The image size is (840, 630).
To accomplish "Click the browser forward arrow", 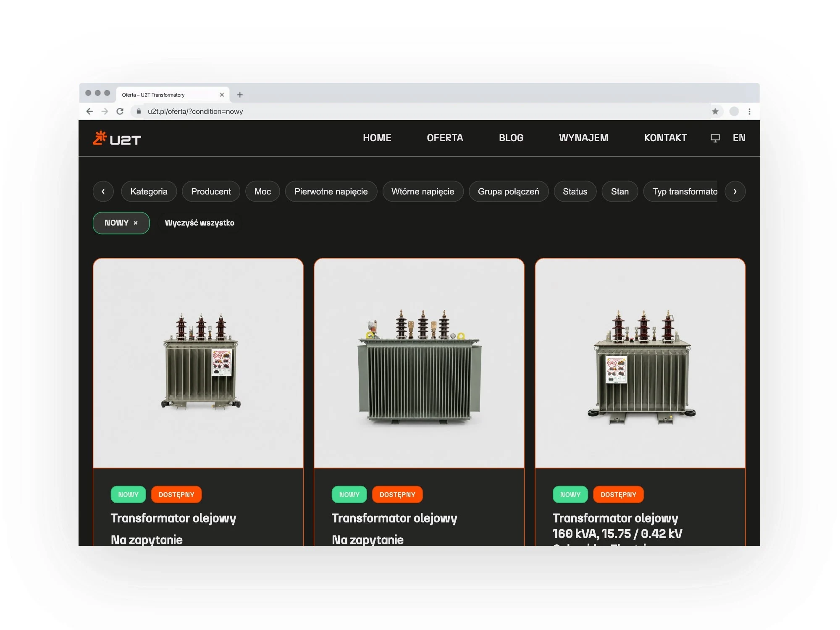I will pyautogui.click(x=105, y=111).
